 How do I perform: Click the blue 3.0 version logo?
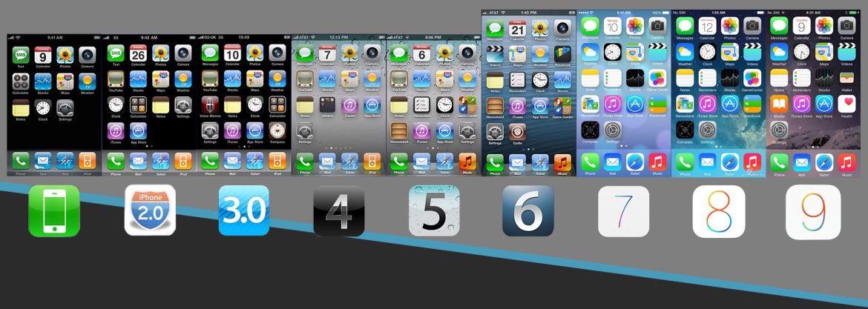[x=244, y=211]
